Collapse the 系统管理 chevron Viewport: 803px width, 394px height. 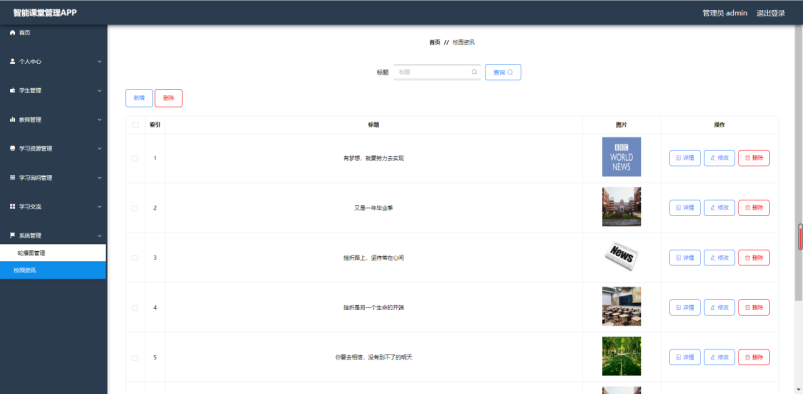[x=99, y=236]
